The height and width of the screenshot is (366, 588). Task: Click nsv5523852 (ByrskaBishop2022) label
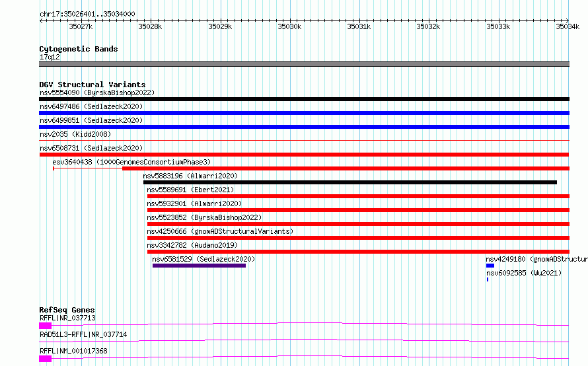204,217
